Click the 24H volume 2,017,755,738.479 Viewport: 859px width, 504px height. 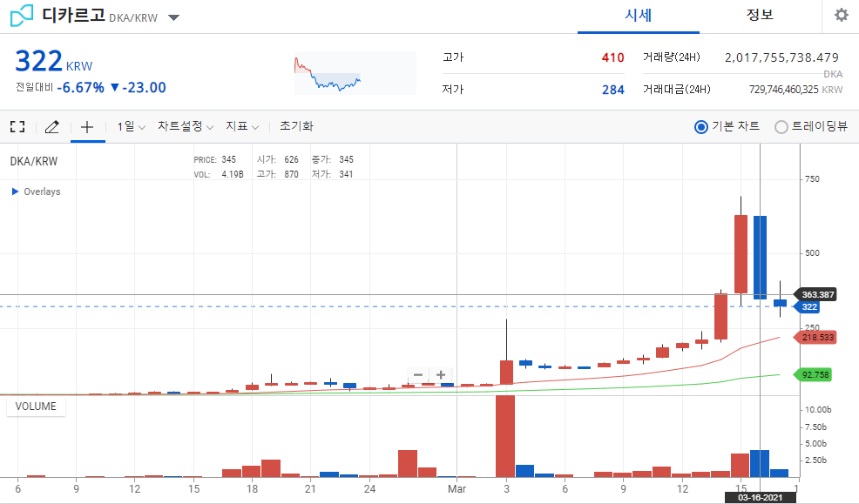tap(781, 57)
